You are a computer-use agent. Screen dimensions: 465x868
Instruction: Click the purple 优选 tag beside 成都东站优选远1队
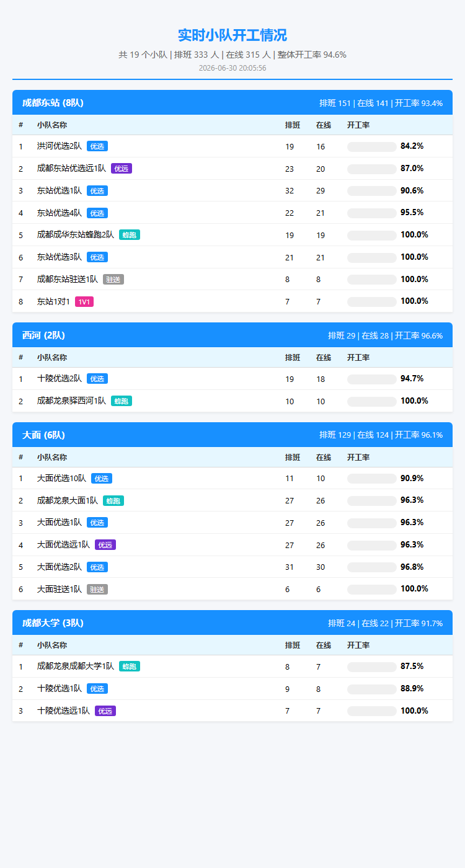point(122,169)
